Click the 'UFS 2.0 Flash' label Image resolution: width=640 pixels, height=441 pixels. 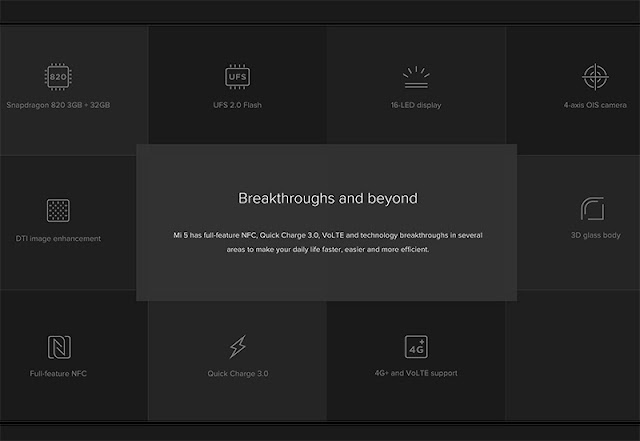coord(238,105)
